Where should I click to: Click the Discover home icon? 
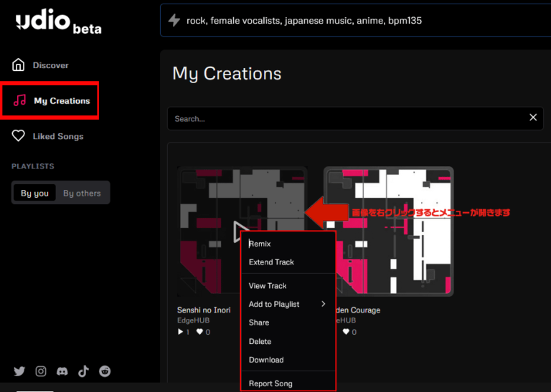click(19, 65)
